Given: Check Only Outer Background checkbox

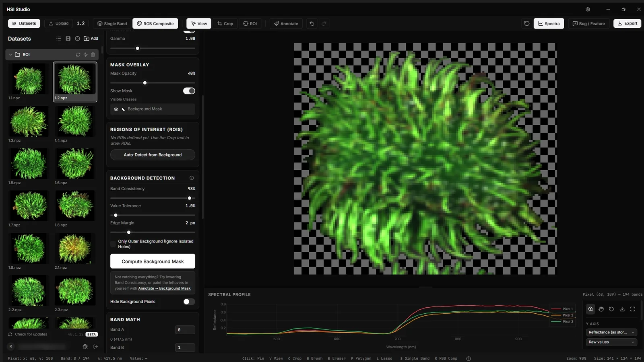Looking at the screenshot, I should tap(113, 244).
